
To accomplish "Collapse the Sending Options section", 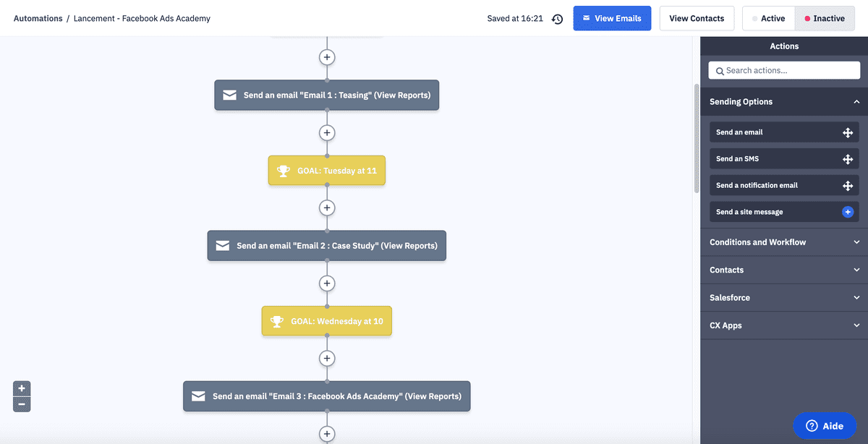I will [784, 102].
